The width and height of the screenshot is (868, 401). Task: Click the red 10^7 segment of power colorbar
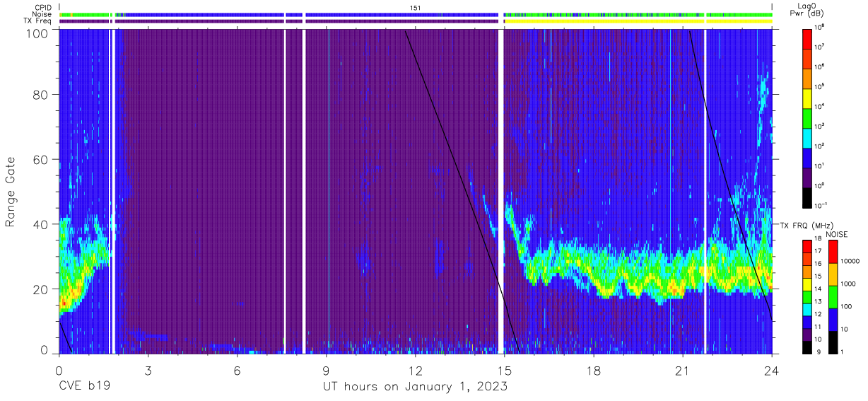808,38
